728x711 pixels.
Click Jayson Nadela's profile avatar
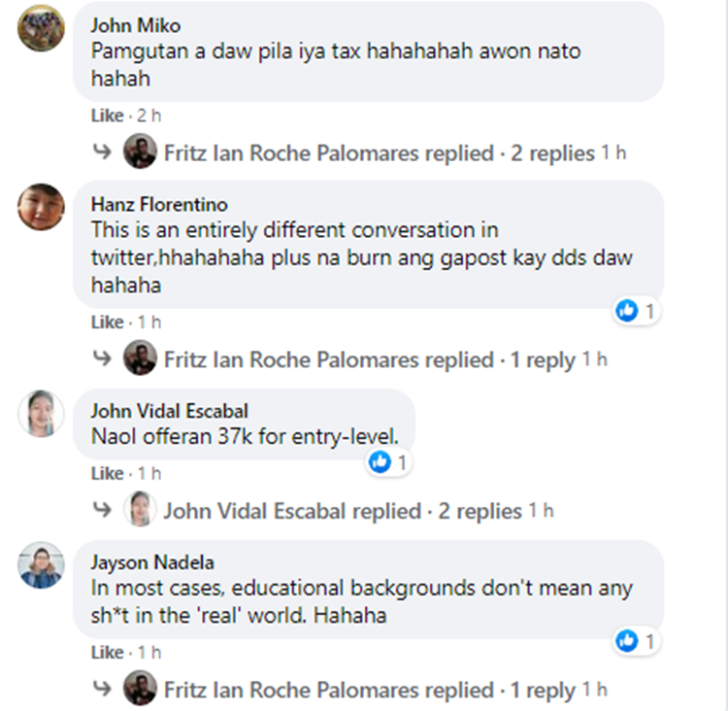click(x=41, y=565)
